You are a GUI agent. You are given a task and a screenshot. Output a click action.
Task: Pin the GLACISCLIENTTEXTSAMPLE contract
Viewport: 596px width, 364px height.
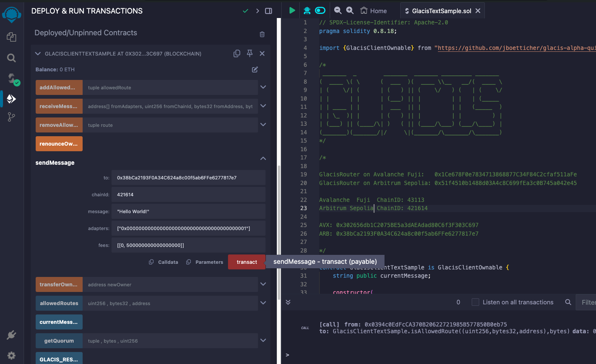pos(250,53)
